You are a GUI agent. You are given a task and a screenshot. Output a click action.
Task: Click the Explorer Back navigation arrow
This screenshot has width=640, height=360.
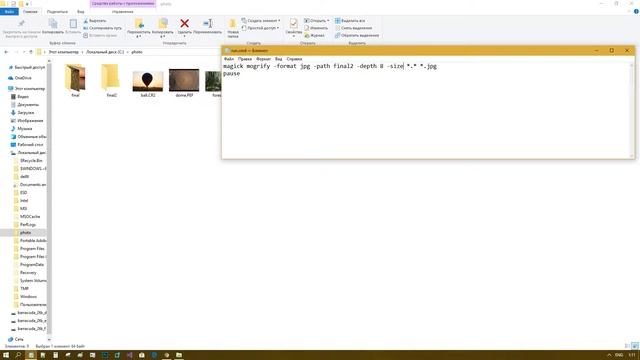tap(6, 52)
